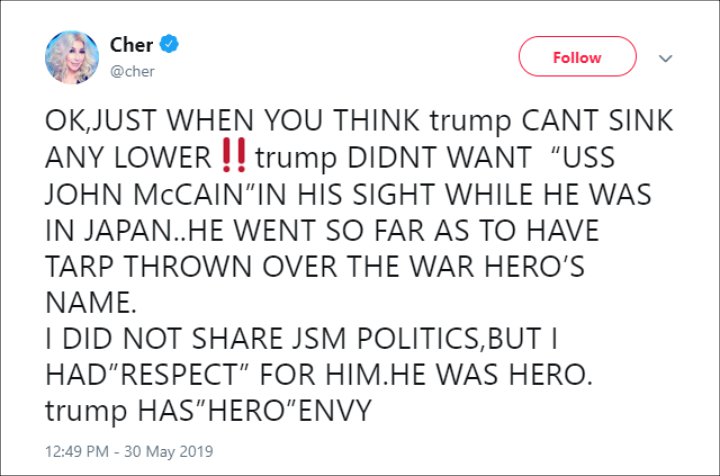Visit the @cher handle link

click(x=132, y=71)
